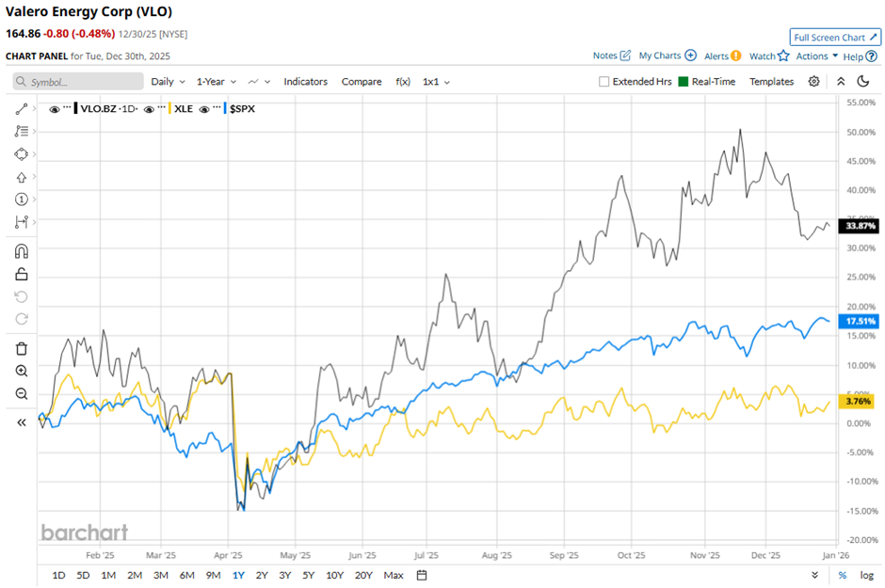Zoom out of the chart

pos(22,393)
